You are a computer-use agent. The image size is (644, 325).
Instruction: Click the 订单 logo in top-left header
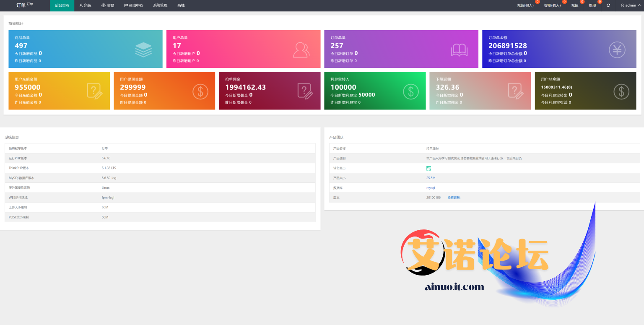tap(24, 5)
